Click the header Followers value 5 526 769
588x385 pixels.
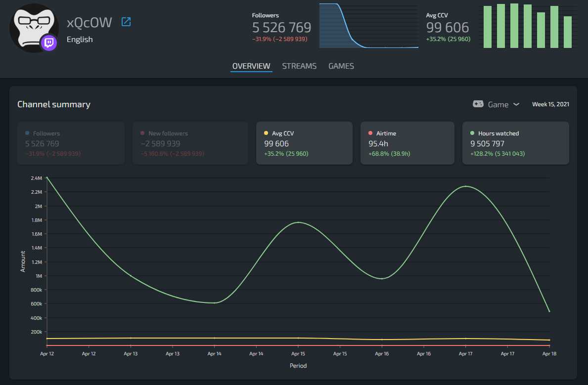tap(281, 27)
